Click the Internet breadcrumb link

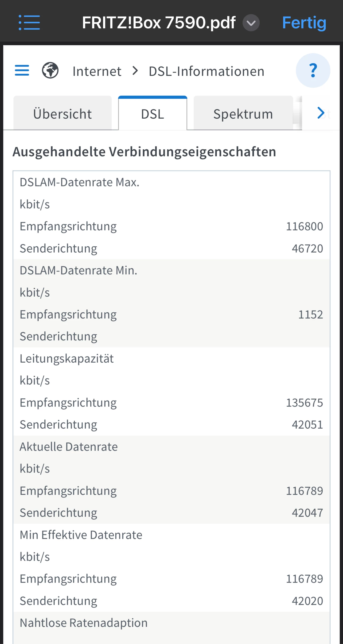click(x=97, y=71)
